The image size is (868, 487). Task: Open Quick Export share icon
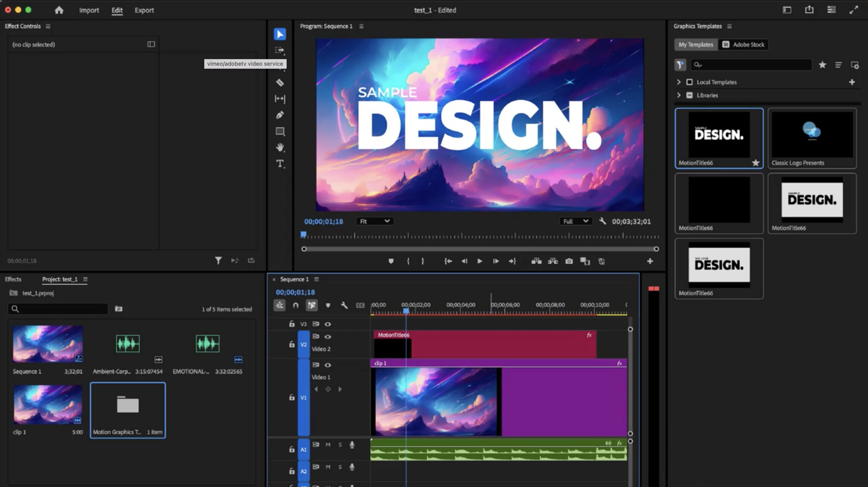click(809, 10)
